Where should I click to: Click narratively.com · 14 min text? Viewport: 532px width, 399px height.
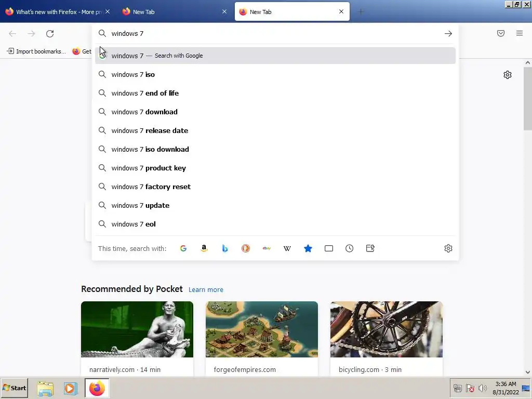coord(125,369)
